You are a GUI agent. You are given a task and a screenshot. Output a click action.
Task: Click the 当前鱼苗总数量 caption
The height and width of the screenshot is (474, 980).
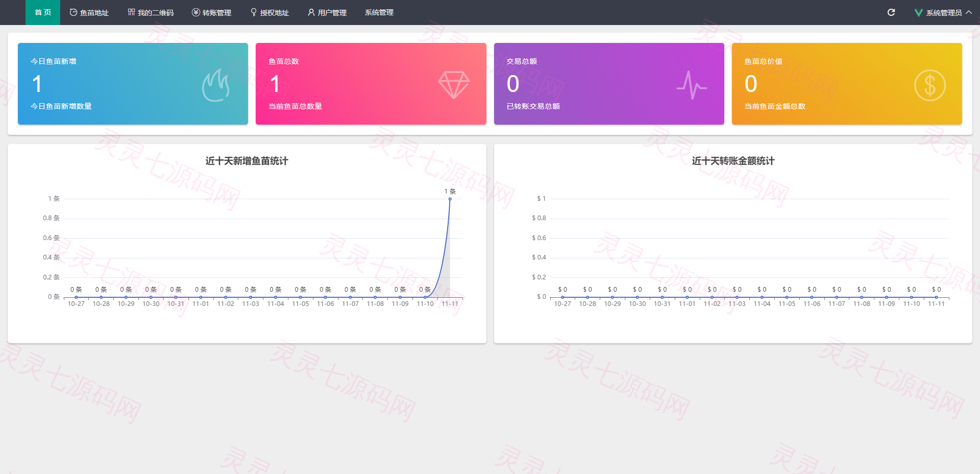pos(295,106)
